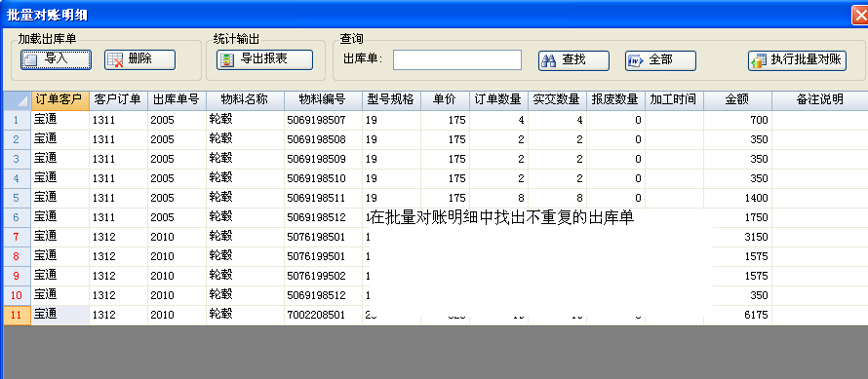Click the 金额 column header

738,100
